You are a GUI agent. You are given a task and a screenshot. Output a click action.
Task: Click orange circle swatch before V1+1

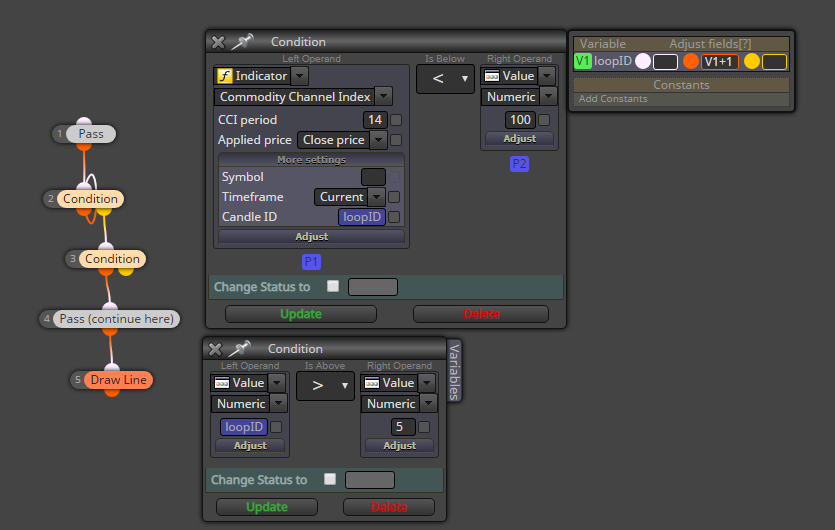(x=691, y=61)
